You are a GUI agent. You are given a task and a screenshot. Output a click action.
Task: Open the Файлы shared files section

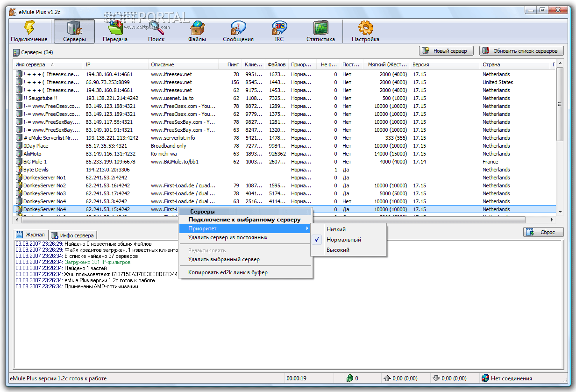coord(197,32)
